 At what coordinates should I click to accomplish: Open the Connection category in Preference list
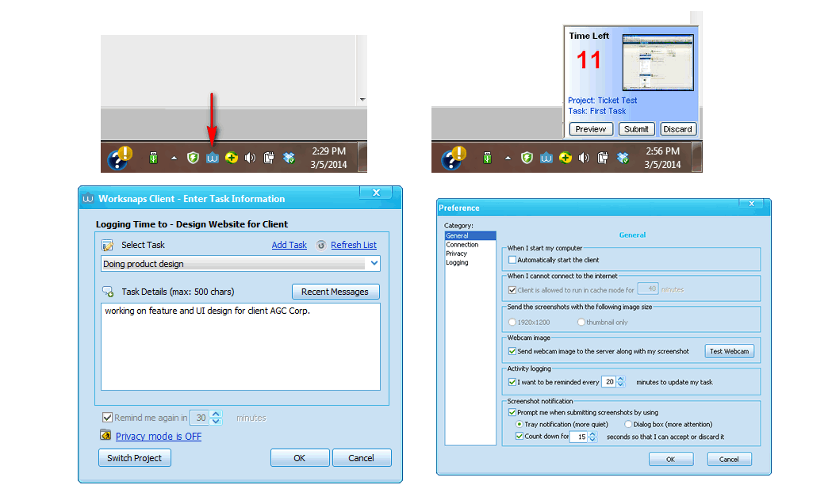[x=462, y=245]
